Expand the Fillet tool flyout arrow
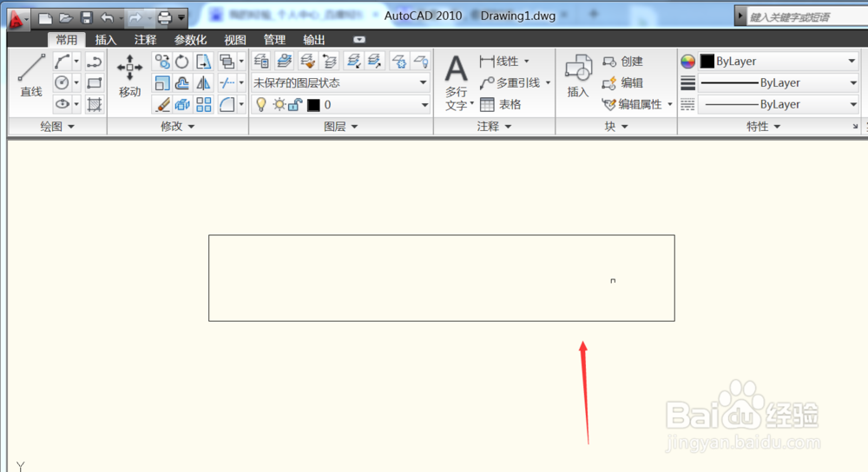This screenshot has width=868, height=472. [x=241, y=104]
